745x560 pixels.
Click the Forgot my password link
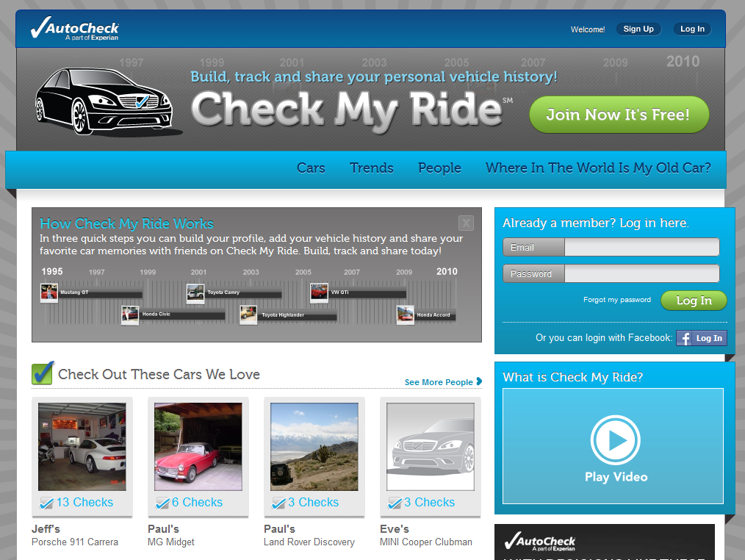[x=617, y=300]
